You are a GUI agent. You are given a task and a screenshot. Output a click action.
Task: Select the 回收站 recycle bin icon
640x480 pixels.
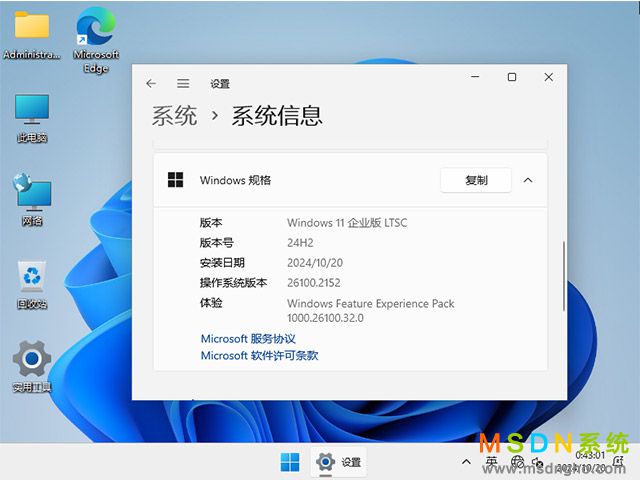[x=32, y=285]
